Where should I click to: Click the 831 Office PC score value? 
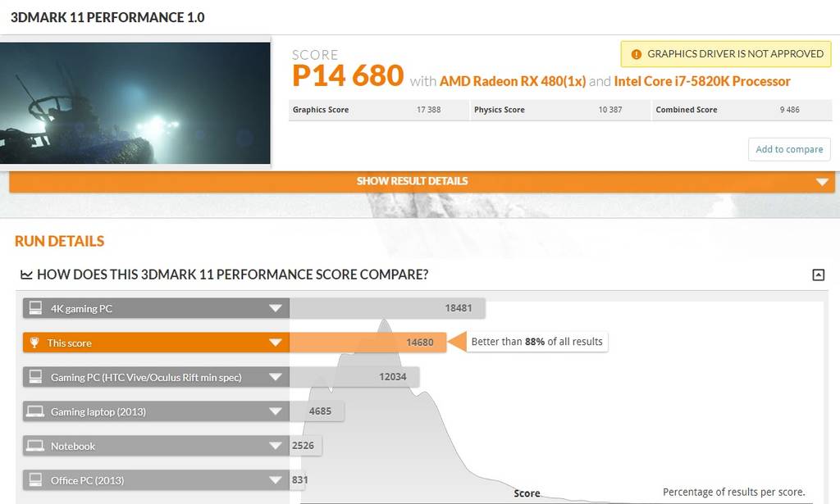pyautogui.click(x=300, y=479)
